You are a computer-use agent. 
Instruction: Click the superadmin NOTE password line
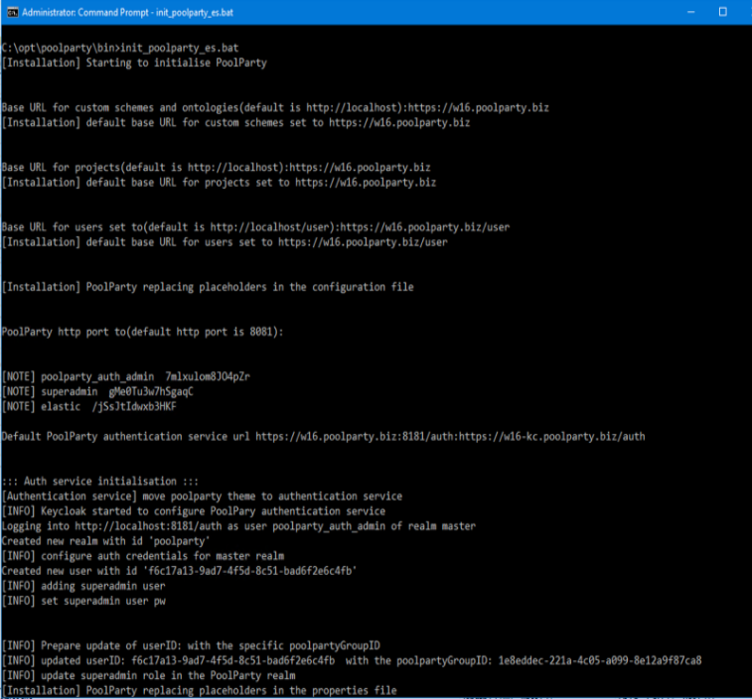pos(97,392)
